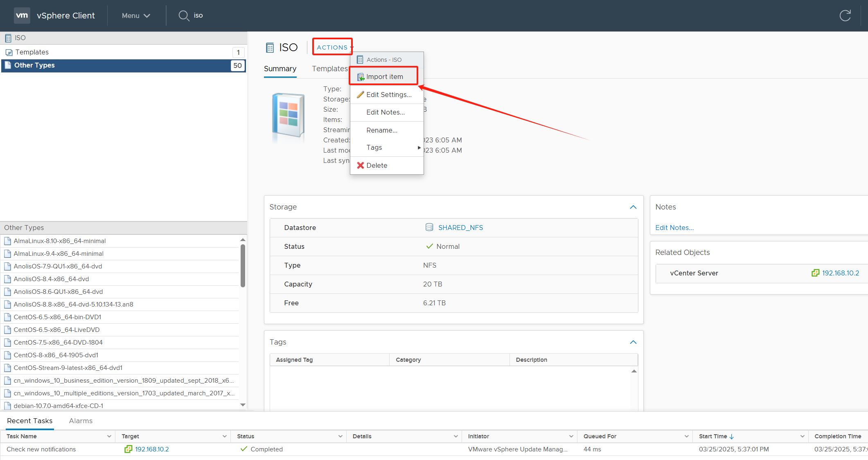Select AlmaLinux-9.4-x86_64-minimal item

[119, 254]
